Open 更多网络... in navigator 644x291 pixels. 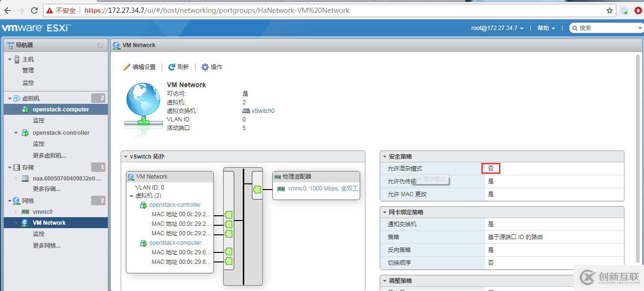[47, 246]
